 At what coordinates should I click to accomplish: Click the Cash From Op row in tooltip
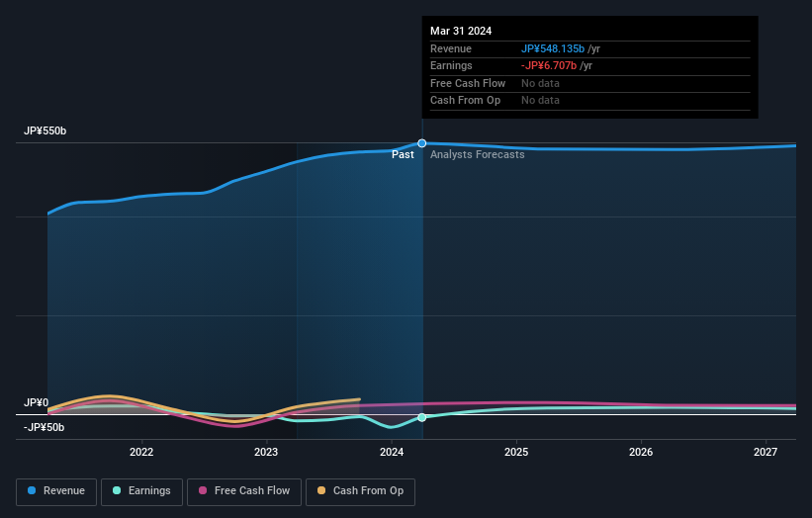[589, 101]
